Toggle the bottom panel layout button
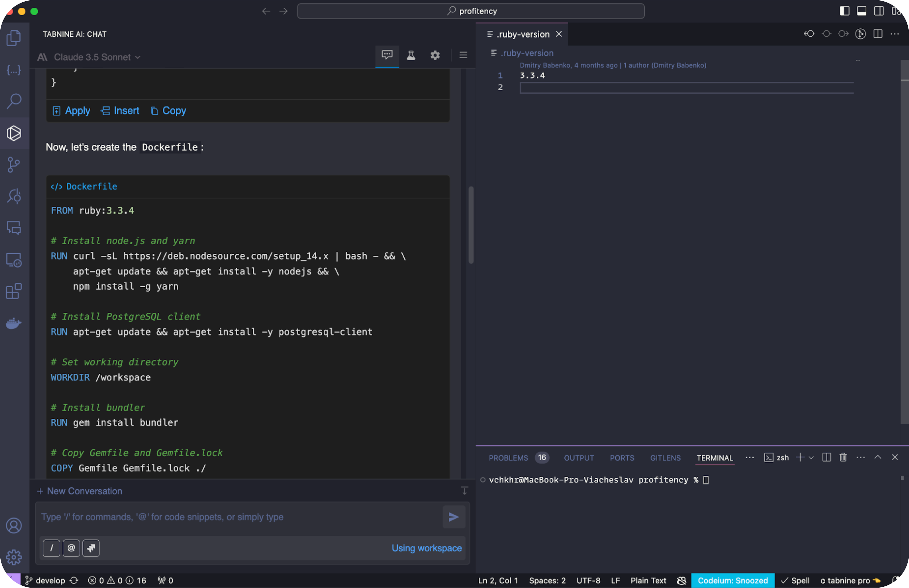 click(862, 11)
